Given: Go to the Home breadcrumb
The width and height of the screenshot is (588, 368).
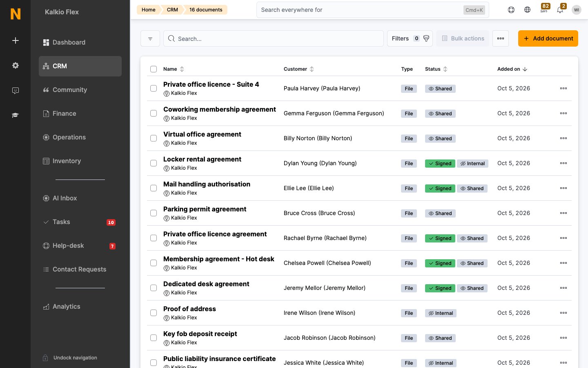Looking at the screenshot, I should pyautogui.click(x=148, y=10).
